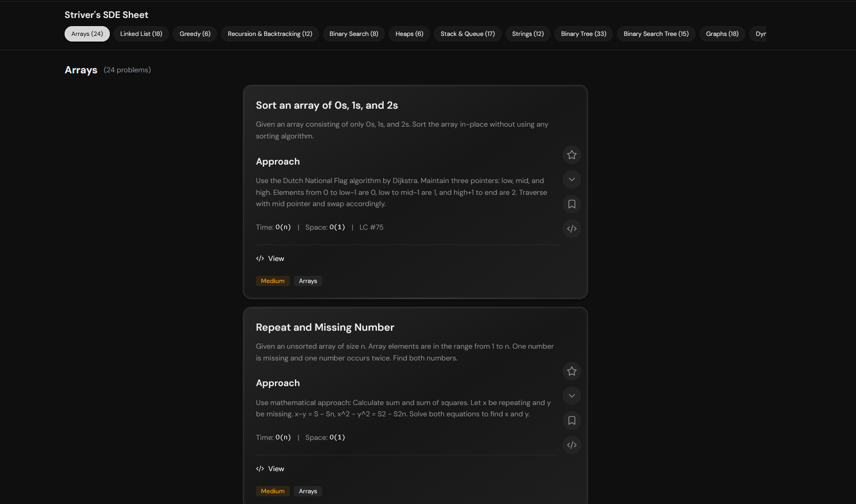
Task: Expand the Repeat and Missing Number chevron
Action: (x=572, y=396)
